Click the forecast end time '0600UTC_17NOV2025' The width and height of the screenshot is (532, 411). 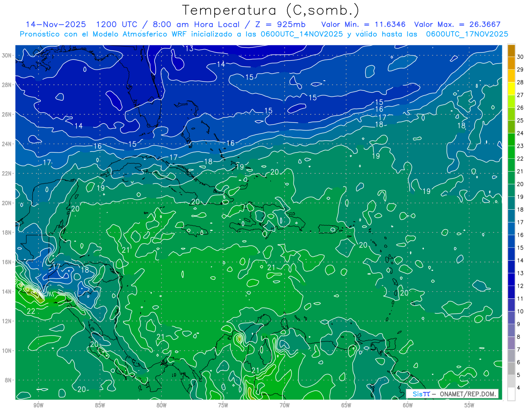(x=467, y=34)
